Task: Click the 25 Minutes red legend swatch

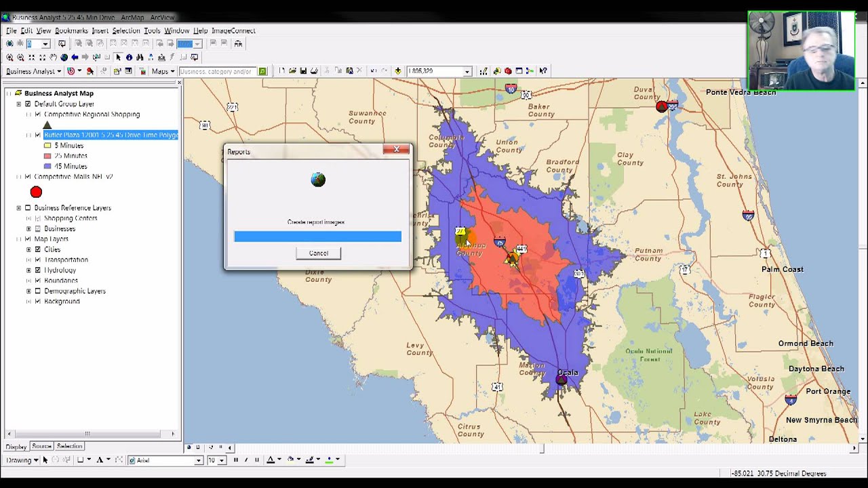Action: [48, 156]
